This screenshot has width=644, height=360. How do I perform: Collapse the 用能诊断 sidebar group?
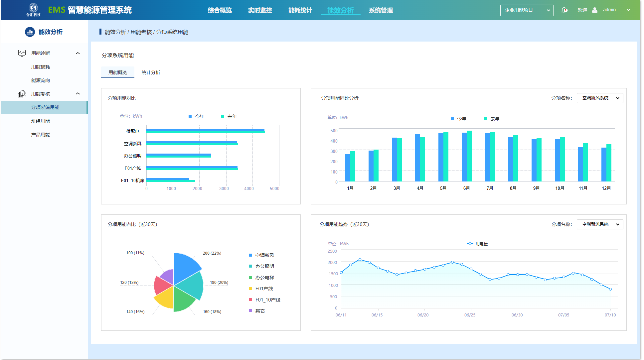(x=78, y=53)
